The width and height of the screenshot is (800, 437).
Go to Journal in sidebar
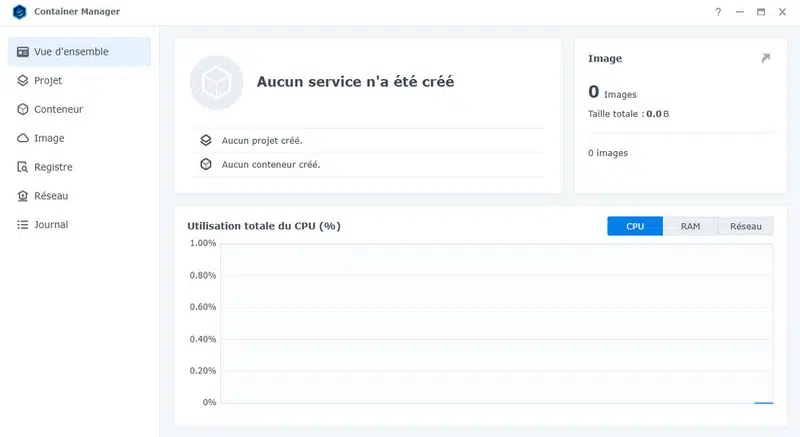[x=51, y=225]
